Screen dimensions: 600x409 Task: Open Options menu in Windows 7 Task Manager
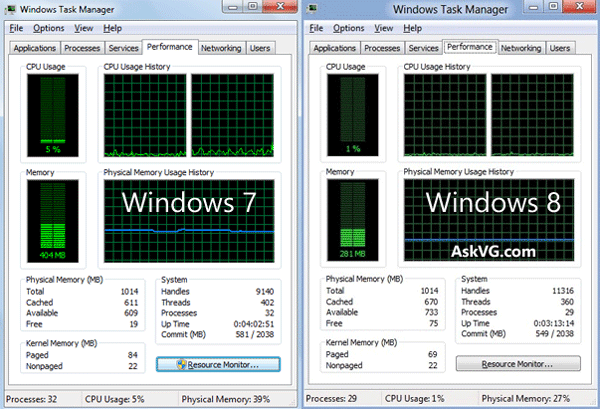[49, 28]
